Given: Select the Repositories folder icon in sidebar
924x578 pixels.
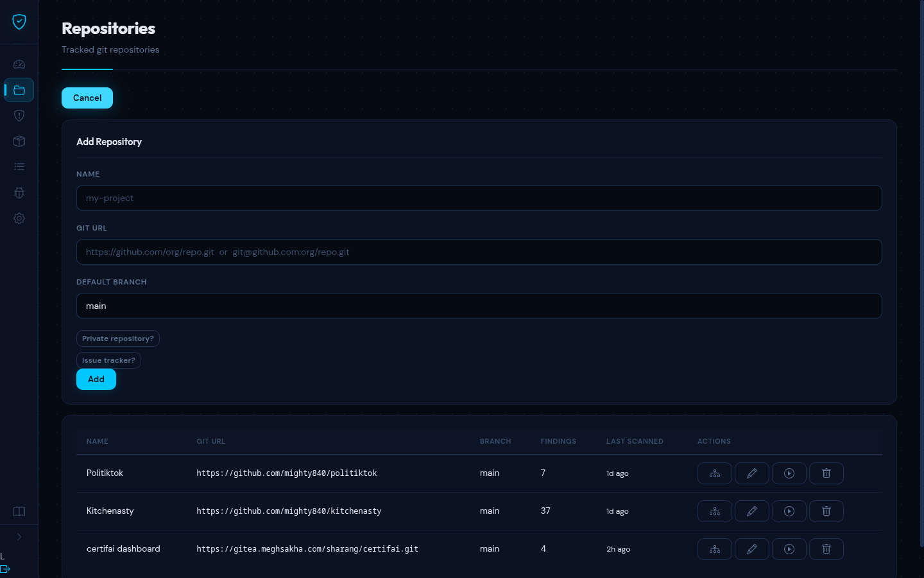Looking at the screenshot, I should pyautogui.click(x=19, y=90).
